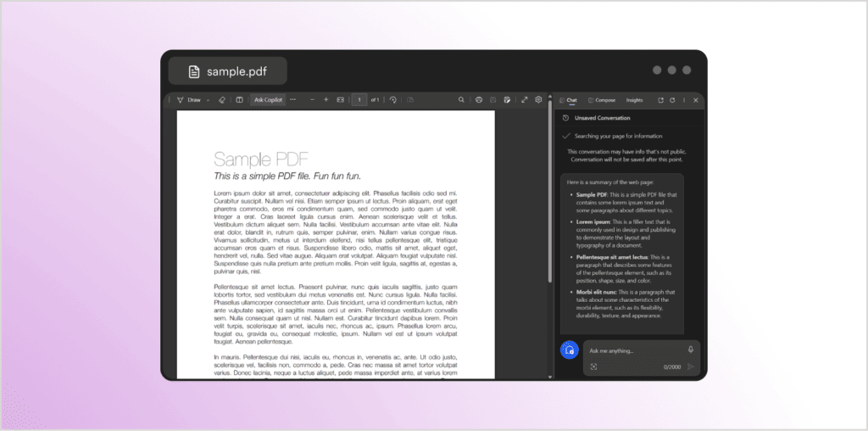Open PDF settings via the gear icon
This screenshot has width=868, height=431.
(538, 100)
